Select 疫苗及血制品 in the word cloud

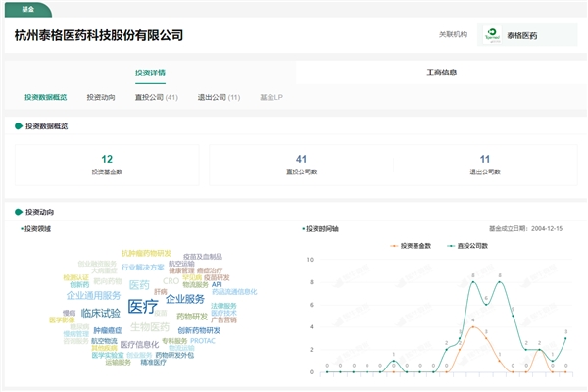203,257
